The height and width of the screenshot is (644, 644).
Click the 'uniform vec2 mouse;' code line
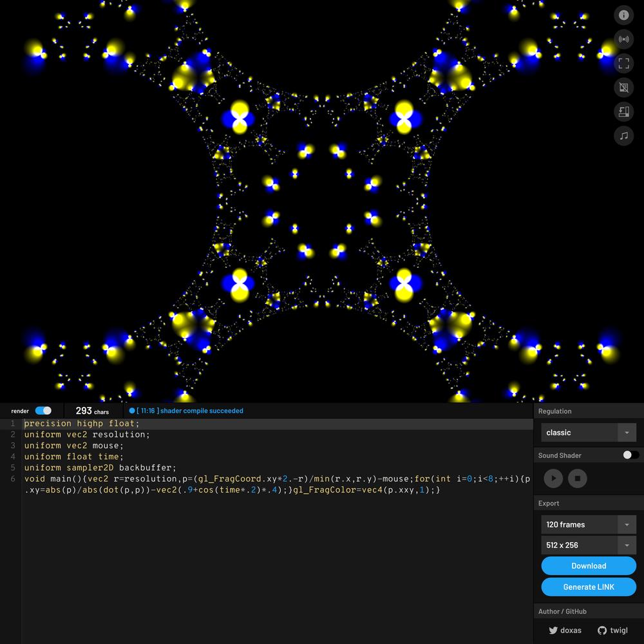73,446
